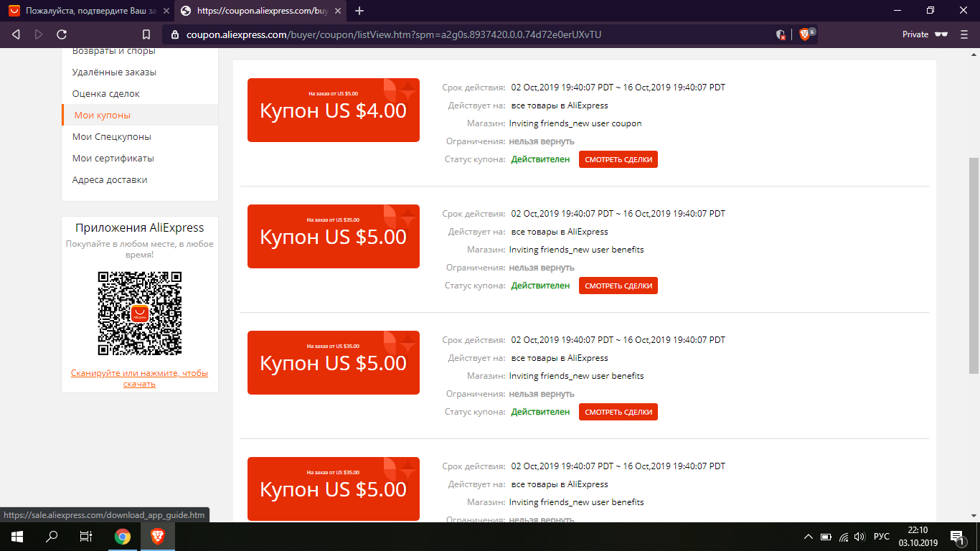Follow the 'Сканируйте или нажмите, чтобы скачать' link
Screen dimensions: 980x551
[x=140, y=378]
